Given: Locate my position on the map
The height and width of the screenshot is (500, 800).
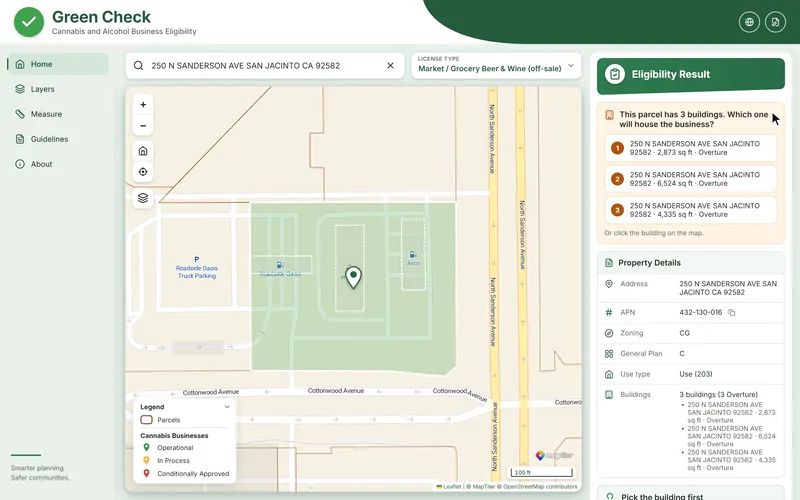Looking at the screenshot, I should [143, 172].
